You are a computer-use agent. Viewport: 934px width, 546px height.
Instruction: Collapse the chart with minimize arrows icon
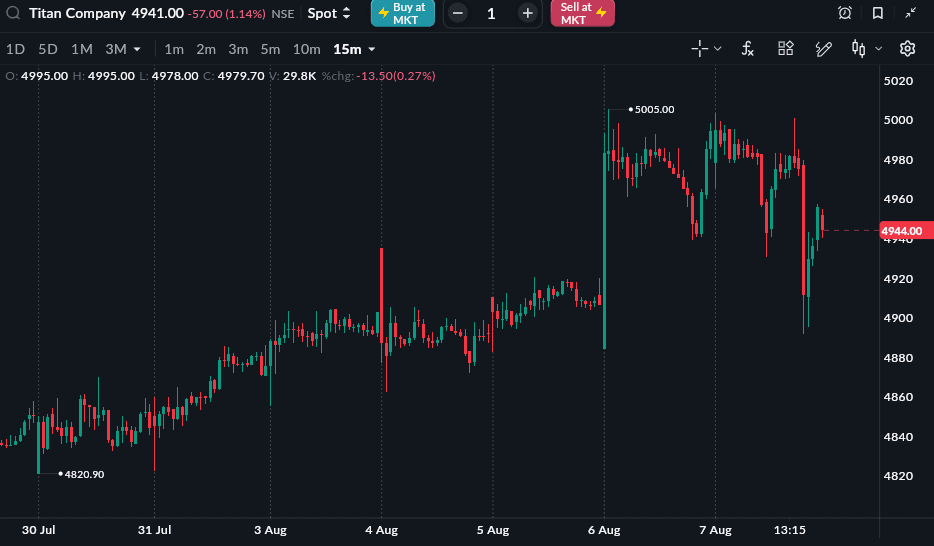click(910, 13)
